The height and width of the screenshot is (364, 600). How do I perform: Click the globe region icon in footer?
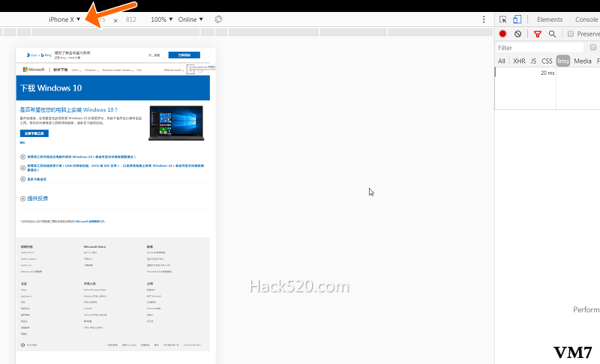[x=23, y=345]
